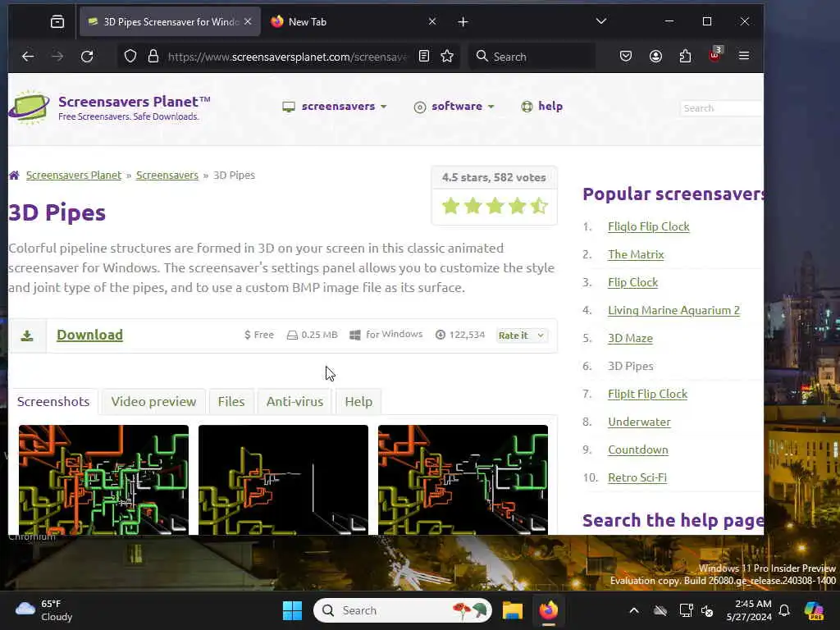
Task: Bookmark this page with the star icon
Action: pyautogui.click(x=447, y=57)
